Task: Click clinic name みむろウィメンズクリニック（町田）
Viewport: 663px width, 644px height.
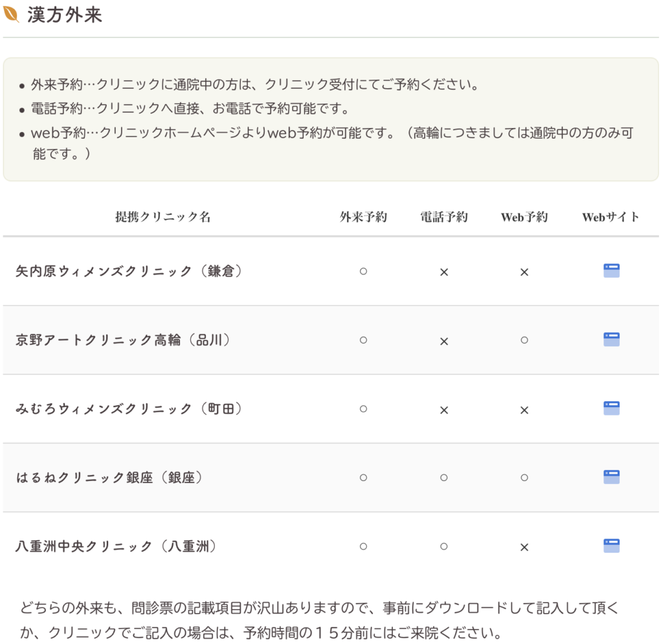Action: 129,409
